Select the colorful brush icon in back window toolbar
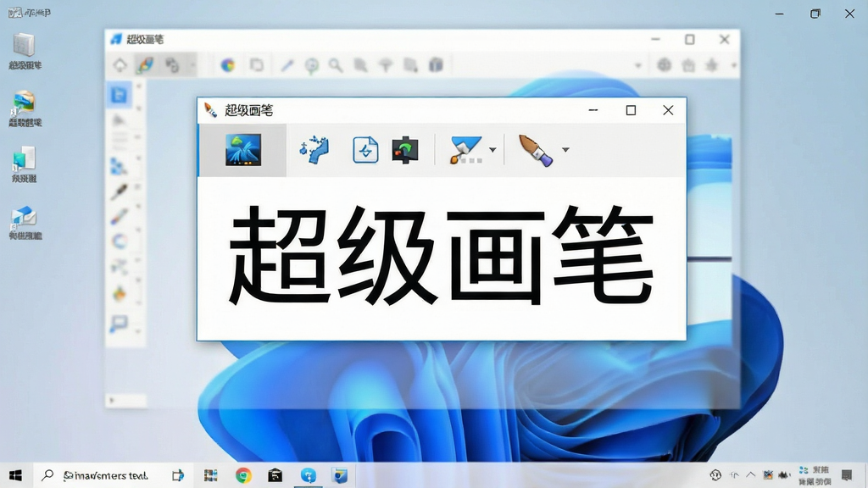The width and height of the screenshot is (868, 488). [x=145, y=65]
